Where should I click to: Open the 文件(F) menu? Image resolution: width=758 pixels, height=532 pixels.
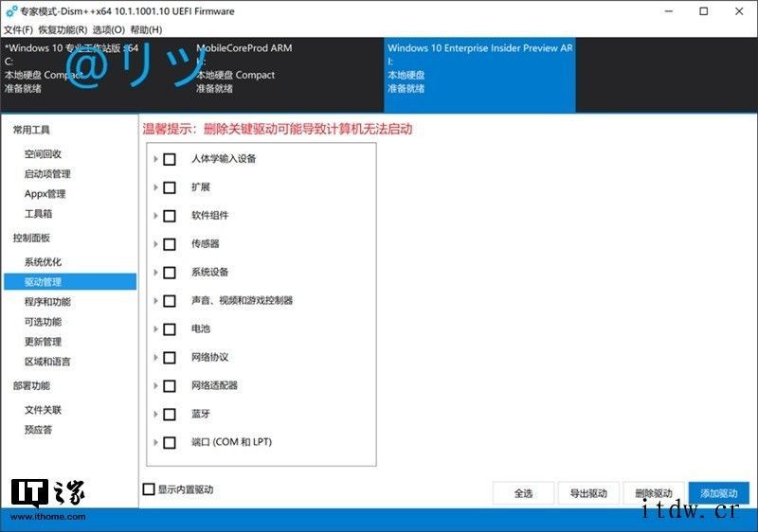(18, 30)
